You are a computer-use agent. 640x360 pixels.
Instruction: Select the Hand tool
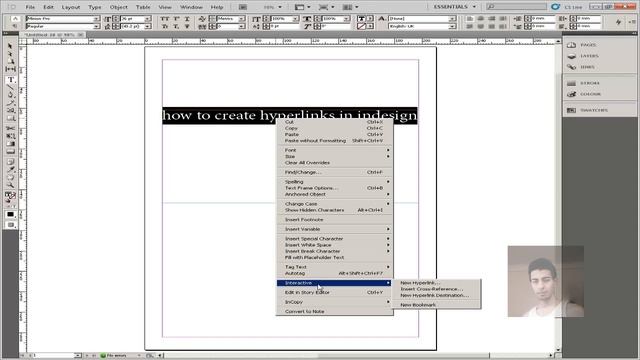[10, 177]
